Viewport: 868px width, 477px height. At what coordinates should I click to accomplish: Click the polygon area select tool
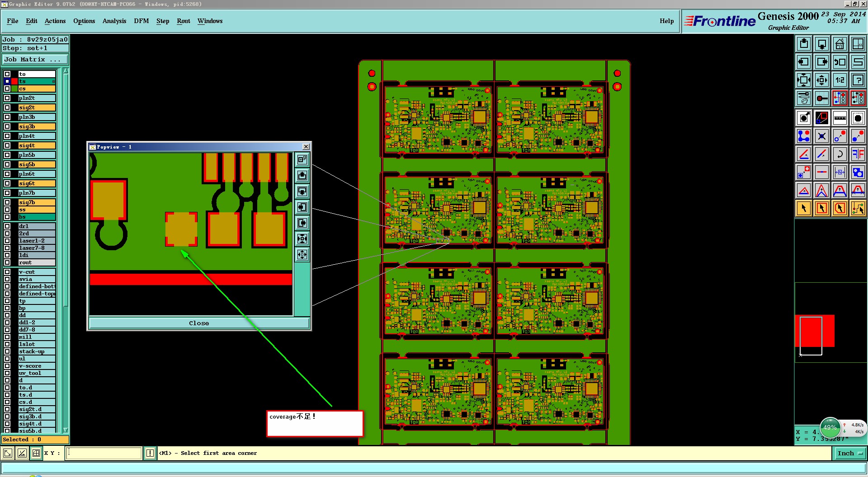click(x=840, y=208)
